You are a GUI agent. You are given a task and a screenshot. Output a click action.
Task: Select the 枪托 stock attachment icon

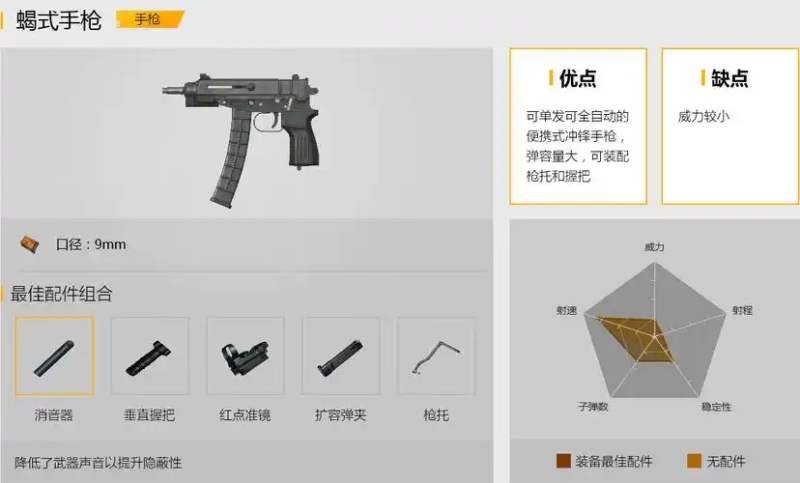(436, 356)
